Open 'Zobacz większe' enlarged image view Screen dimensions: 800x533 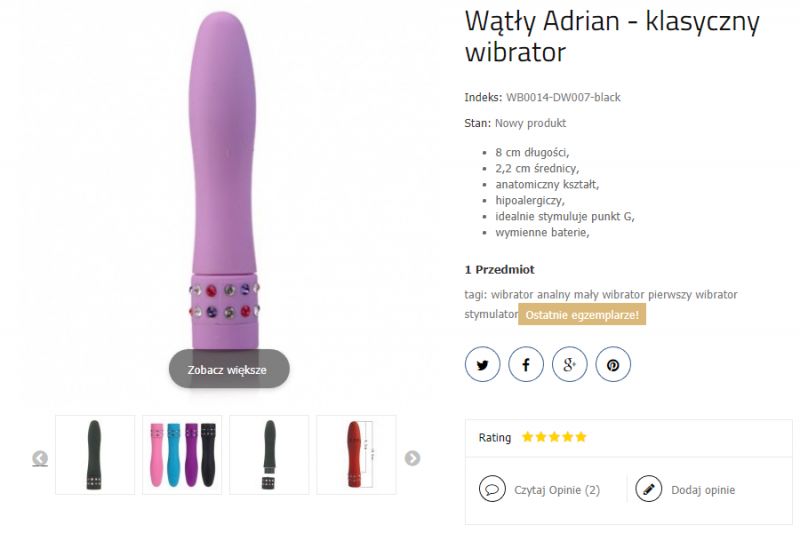pyautogui.click(x=229, y=369)
